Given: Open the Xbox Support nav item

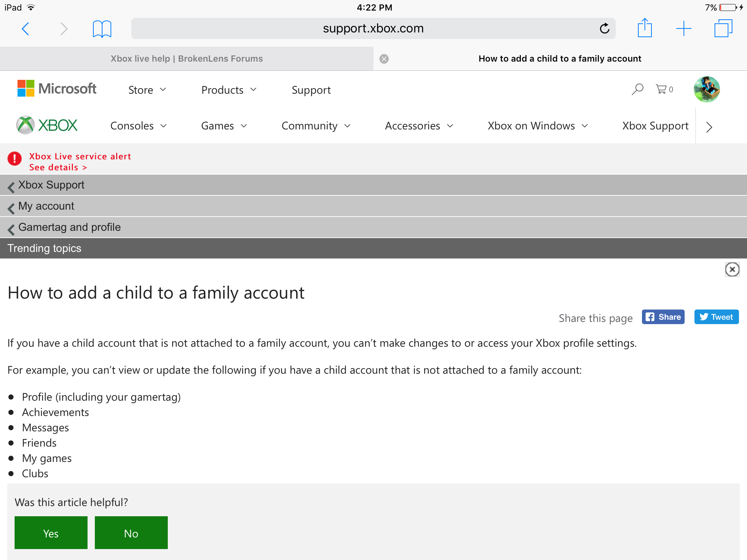Looking at the screenshot, I should pyautogui.click(x=655, y=126).
